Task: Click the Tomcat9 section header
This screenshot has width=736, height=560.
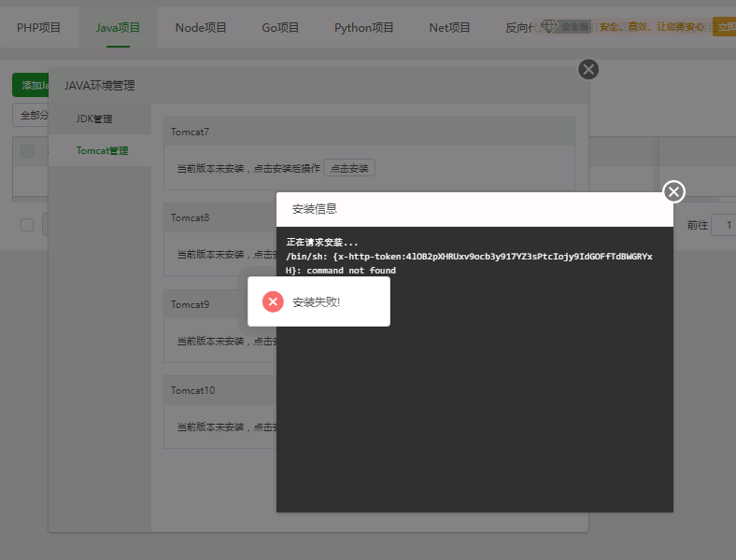Action: click(220, 304)
